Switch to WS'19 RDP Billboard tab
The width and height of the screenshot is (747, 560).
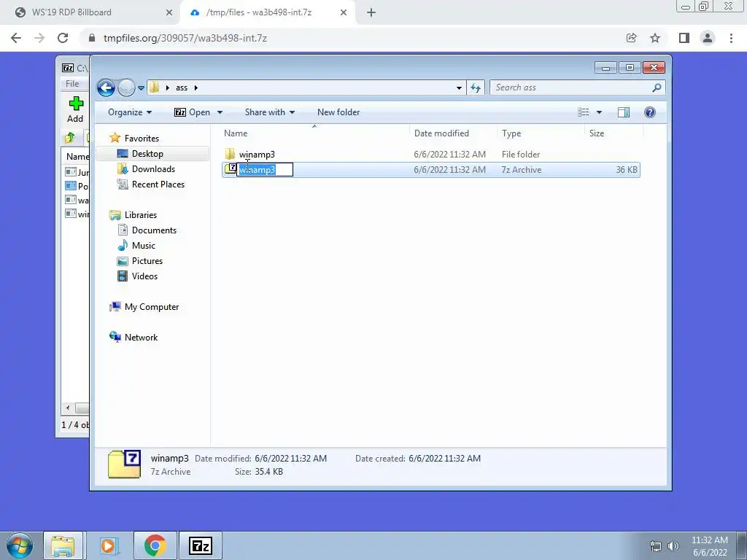point(90,12)
